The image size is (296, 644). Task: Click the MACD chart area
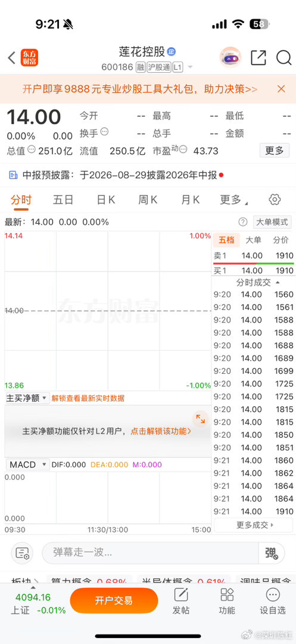[x=108, y=497]
